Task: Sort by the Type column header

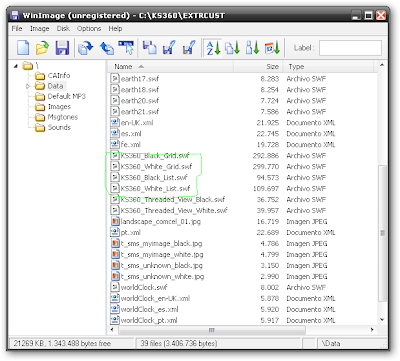Action: (328, 67)
